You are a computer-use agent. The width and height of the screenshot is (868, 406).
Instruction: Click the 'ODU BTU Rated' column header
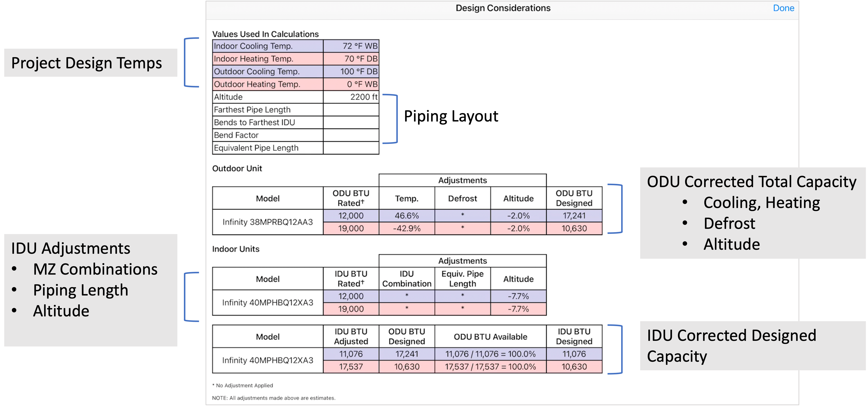[351, 198]
